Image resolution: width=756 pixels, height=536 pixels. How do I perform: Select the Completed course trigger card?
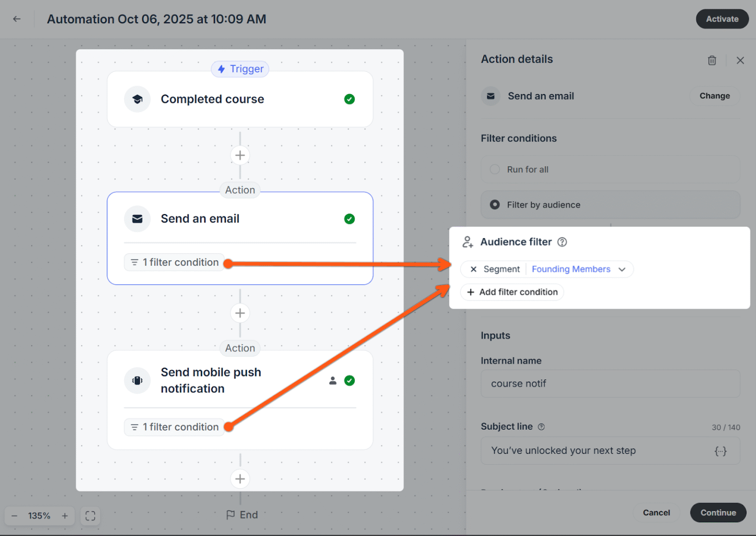[x=240, y=99]
